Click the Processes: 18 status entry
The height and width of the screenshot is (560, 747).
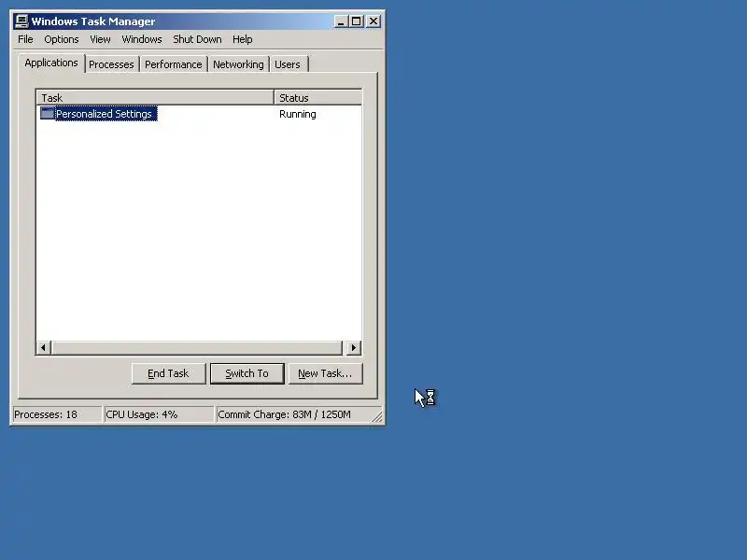[x=57, y=414]
